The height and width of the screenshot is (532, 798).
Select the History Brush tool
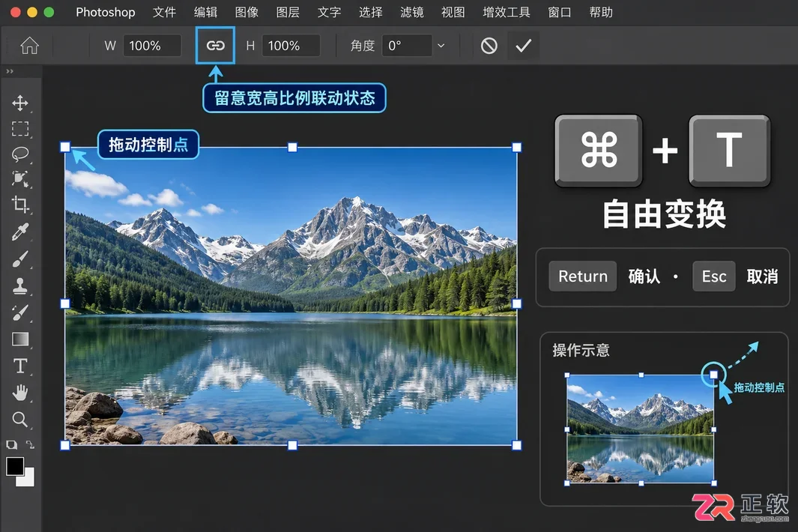(x=19, y=312)
